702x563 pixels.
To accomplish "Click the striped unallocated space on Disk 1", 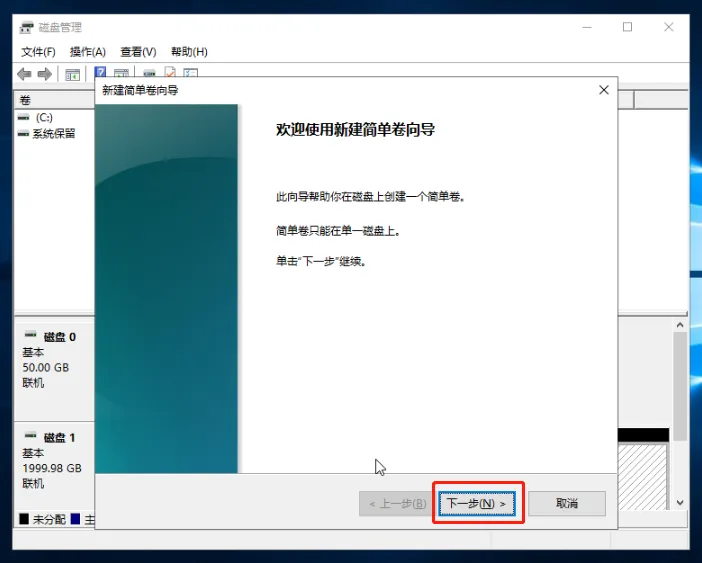I will [642, 476].
